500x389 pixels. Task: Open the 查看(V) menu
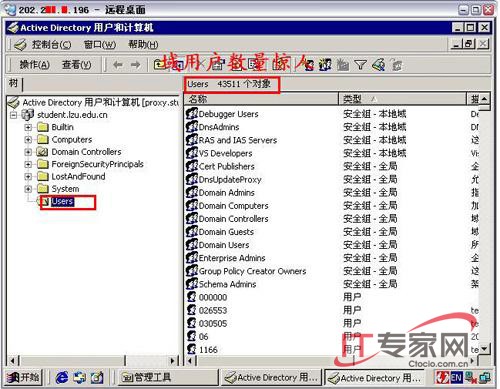(77, 64)
